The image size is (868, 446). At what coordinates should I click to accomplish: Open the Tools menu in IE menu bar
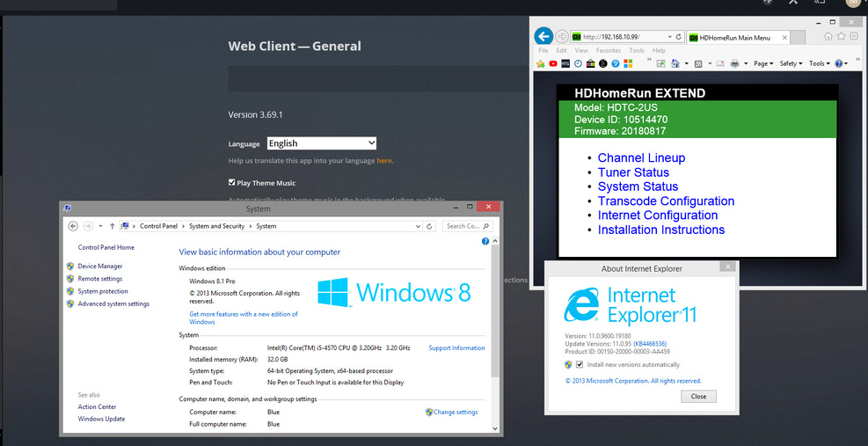pyautogui.click(x=637, y=50)
